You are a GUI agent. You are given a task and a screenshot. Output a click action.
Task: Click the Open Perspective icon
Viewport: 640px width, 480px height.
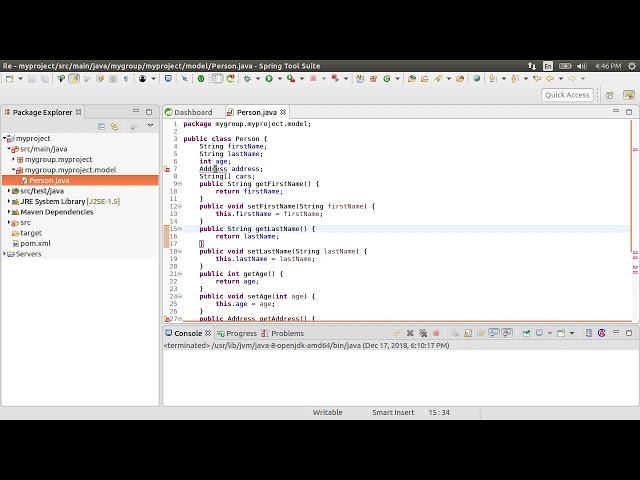(x=609, y=95)
